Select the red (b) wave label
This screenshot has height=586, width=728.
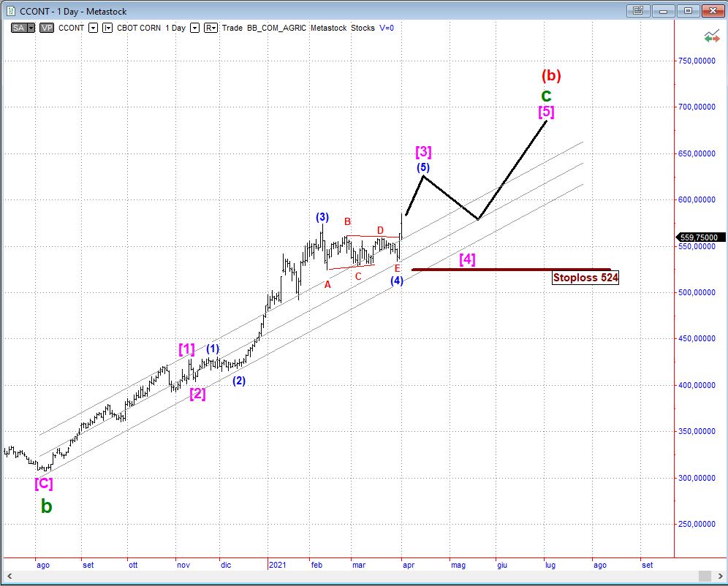tap(551, 75)
